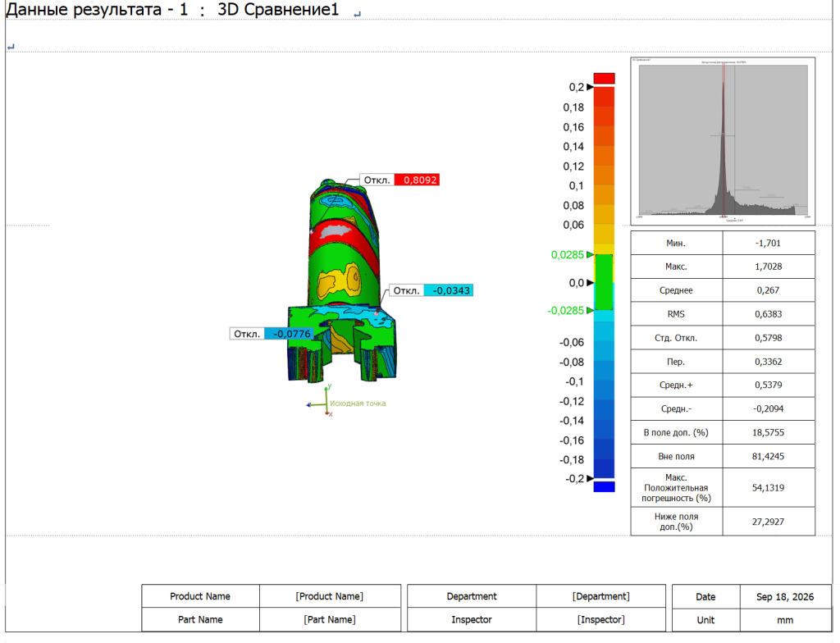The height and width of the screenshot is (643, 840).
Task: Select the red deviation annotation 0,8092
Action: click(x=400, y=180)
